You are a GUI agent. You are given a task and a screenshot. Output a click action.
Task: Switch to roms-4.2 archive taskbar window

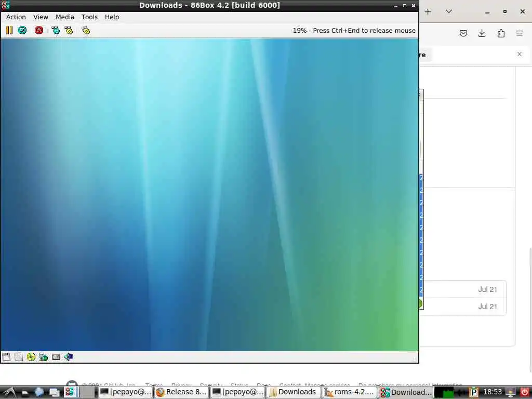click(x=350, y=392)
